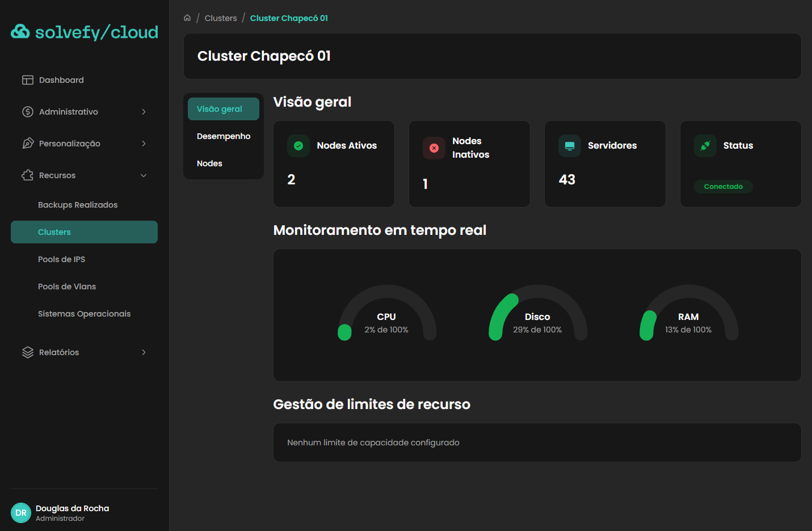812x531 pixels.
Task: Expand the Relatórios submenu chevron
Action: (144, 352)
